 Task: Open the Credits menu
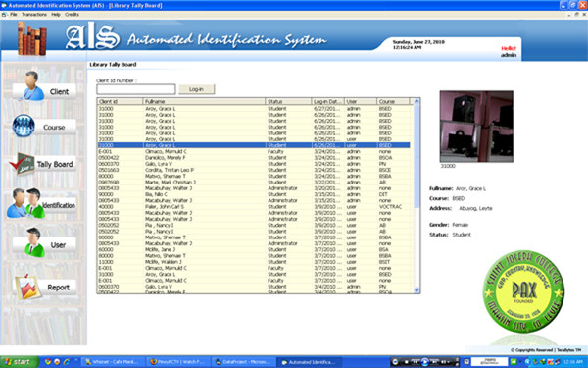[x=72, y=15]
